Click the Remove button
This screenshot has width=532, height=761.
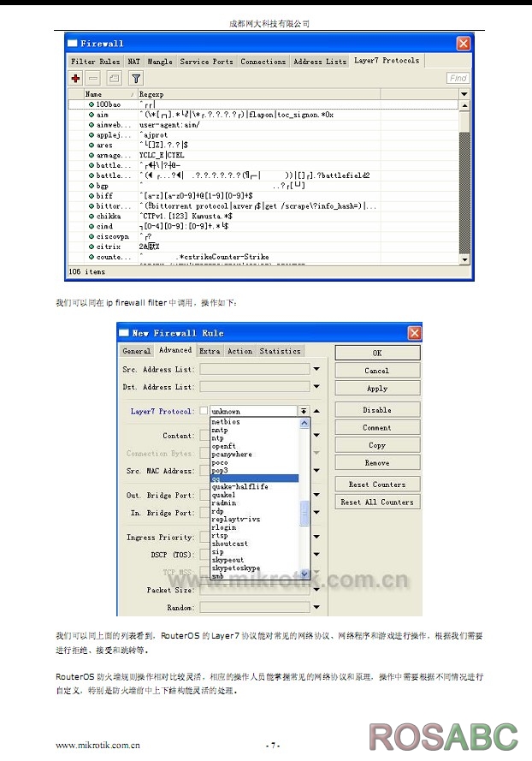point(377,463)
